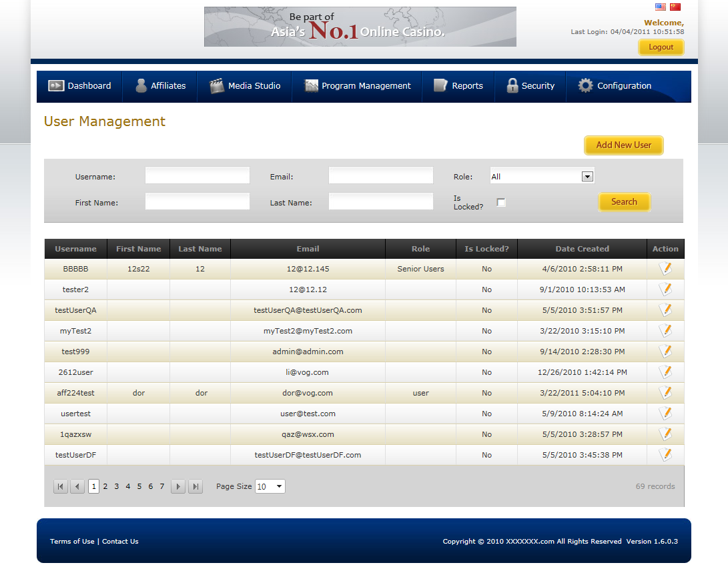Image resolution: width=728 pixels, height=569 pixels.
Task: Select the US flag language icon
Action: point(661,7)
